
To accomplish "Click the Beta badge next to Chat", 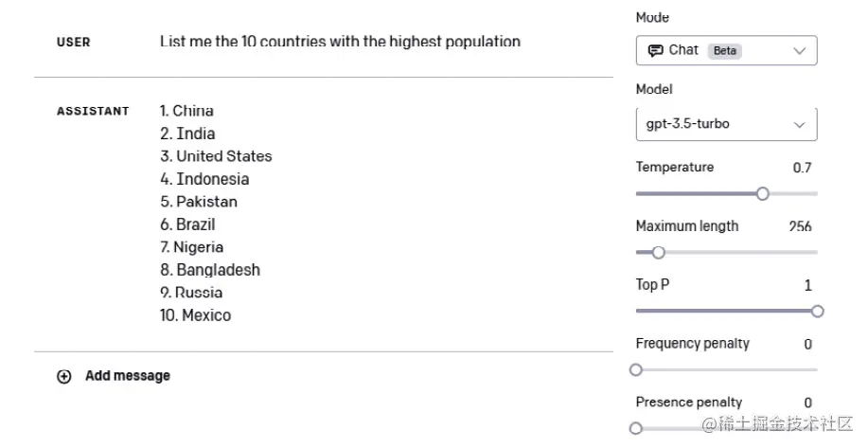I will click(x=725, y=50).
